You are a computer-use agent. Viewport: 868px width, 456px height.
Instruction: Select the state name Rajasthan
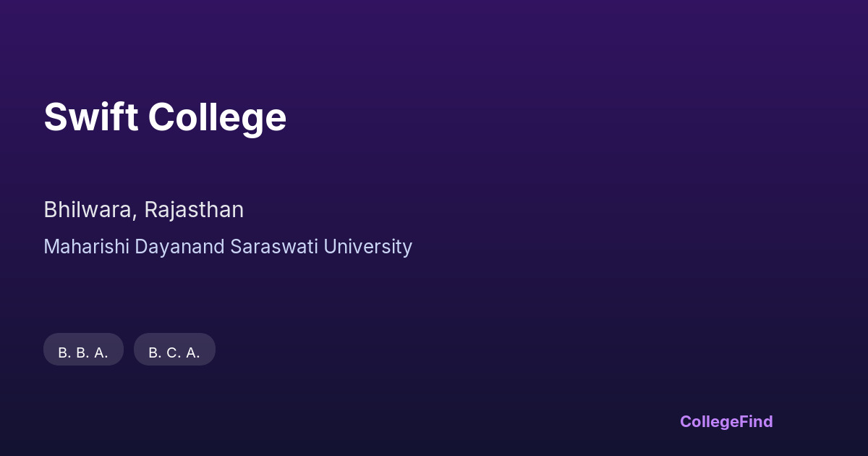click(194, 210)
